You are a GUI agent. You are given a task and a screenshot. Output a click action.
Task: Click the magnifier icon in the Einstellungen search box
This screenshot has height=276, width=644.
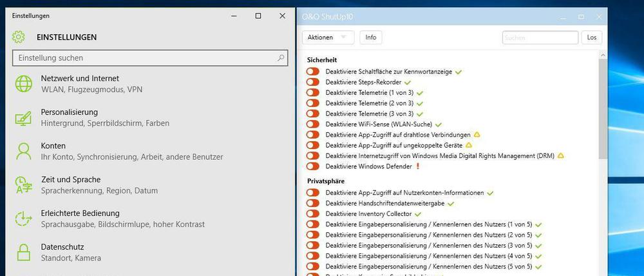(x=281, y=58)
